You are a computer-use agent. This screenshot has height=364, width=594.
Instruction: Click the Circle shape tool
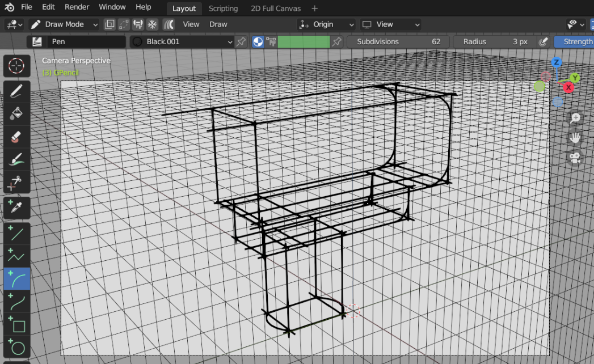16,348
